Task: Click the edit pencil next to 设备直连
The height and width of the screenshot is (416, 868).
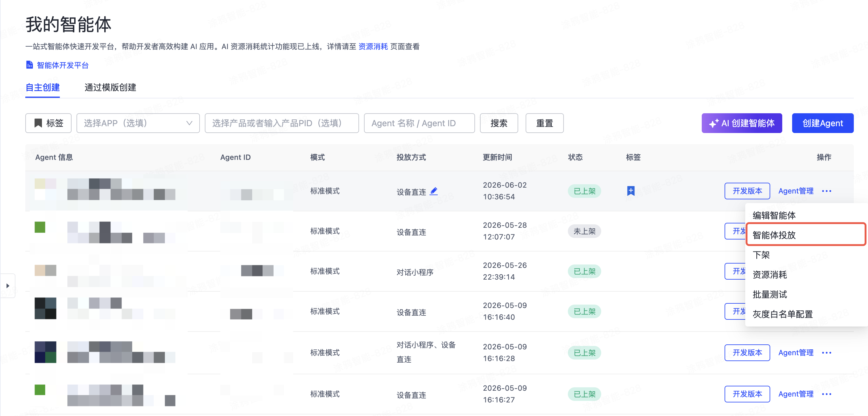Action: tap(434, 191)
